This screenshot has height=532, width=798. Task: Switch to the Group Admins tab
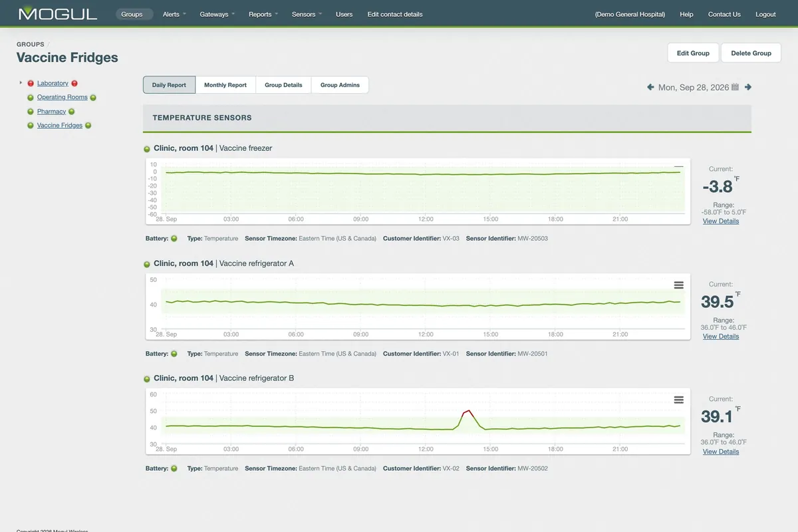pos(340,85)
